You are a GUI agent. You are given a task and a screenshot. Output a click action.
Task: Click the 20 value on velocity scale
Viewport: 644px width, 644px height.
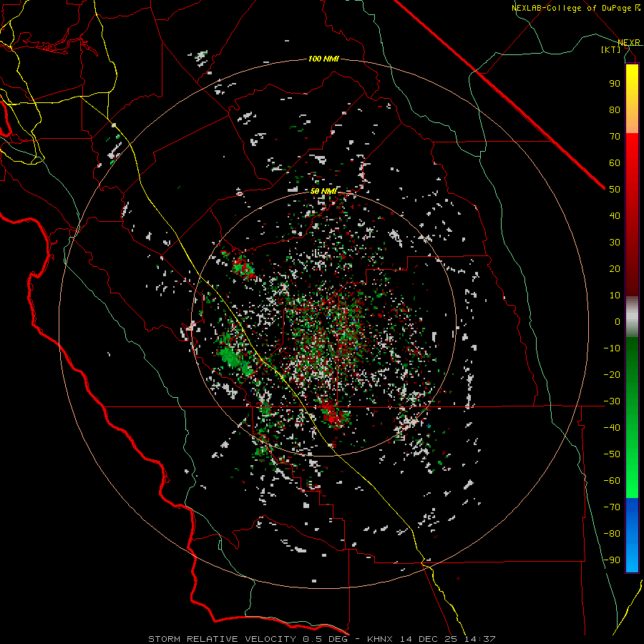[615, 268]
